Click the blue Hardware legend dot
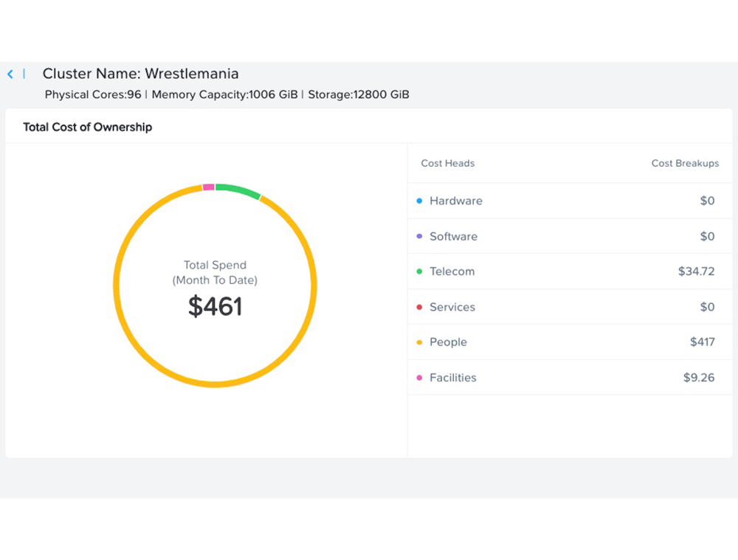Screen dimensions: 738x560 tap(419, 201)
